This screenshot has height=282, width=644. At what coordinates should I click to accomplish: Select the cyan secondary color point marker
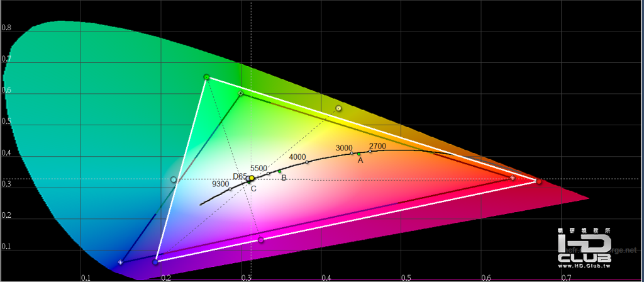(174, 179)
